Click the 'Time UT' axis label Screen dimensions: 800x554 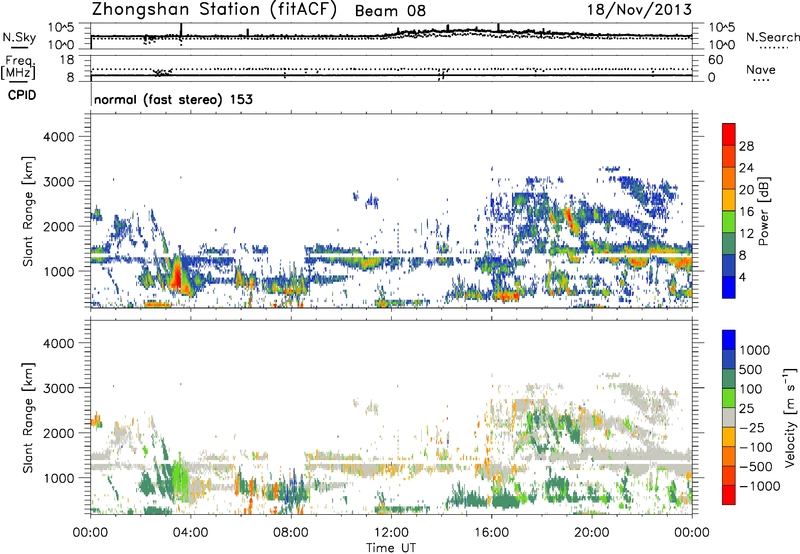[391, 547]
